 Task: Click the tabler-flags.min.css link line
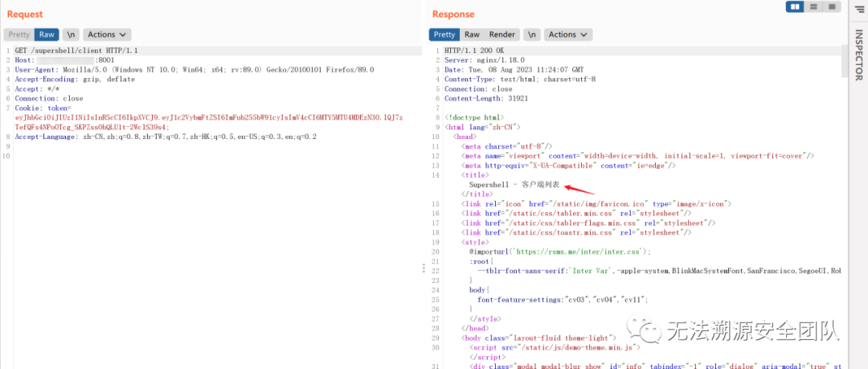tap(588, 223)
